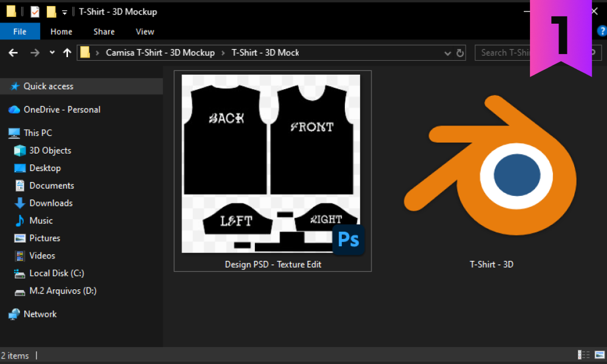The width and height of the screenshot is (607, 364).
Task: Click the New folder icon in quick access toolbar
Action: click(51, 12)
